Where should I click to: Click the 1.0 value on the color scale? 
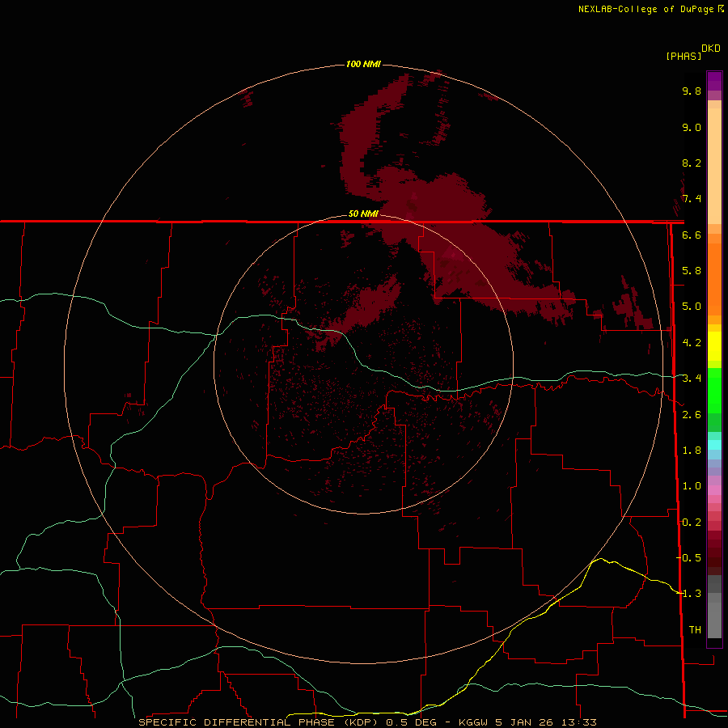click(692, 486)
